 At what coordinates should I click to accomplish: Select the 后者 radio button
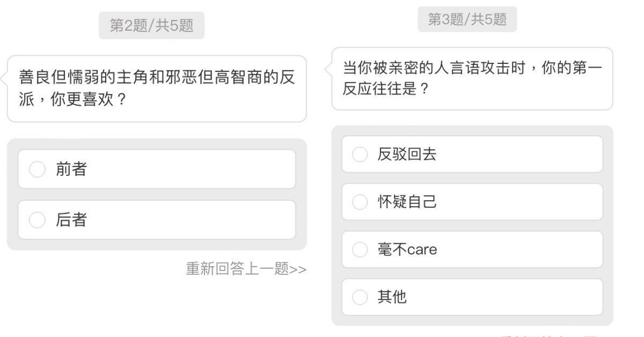click(37, 220)
